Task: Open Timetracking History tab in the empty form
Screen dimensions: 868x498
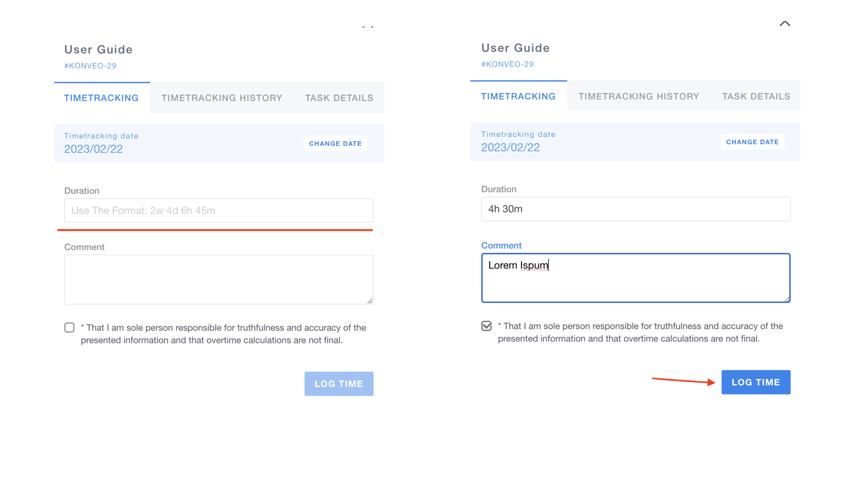Action: click(x=222, y=98)
